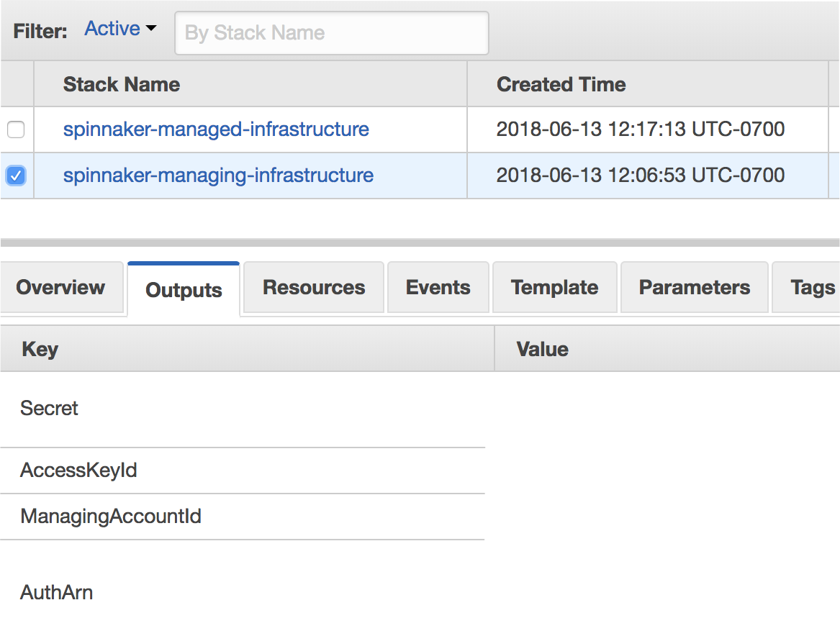Open the Tags tab
840x636 pixels.
click(814, 287)
